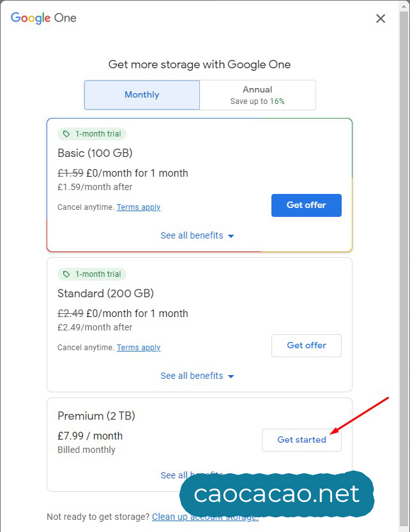410x532 pixels.
Task: Click the Basic (100 GB) plan title
Action: tap(95, 153)
